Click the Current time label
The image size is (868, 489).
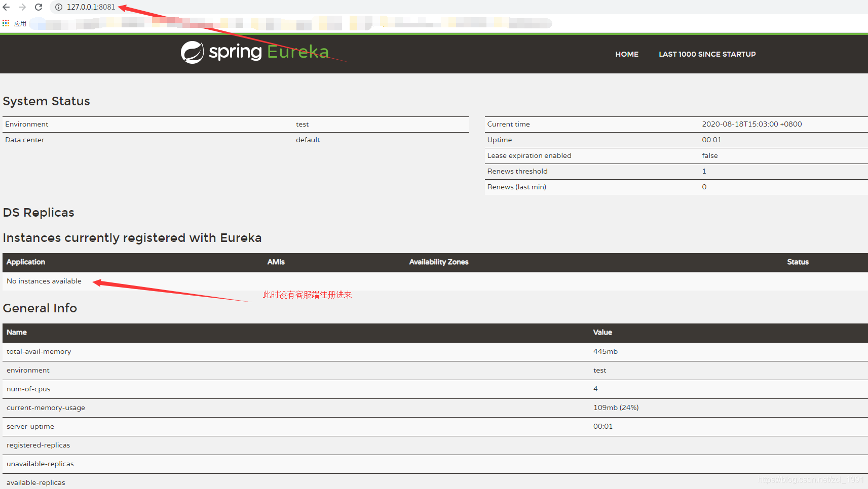click(508, 124)
